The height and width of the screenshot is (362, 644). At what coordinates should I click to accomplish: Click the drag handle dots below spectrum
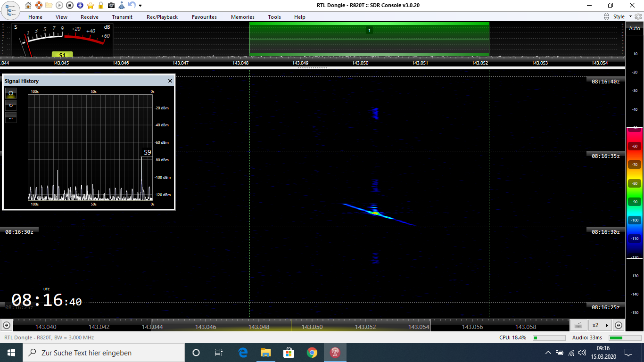(x=312, y=68)
